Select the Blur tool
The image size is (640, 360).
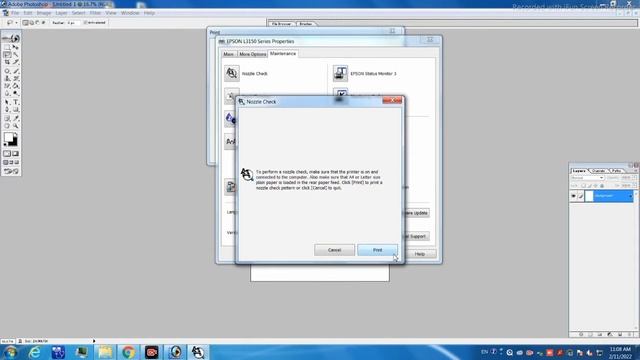click(x=7, y=94)
